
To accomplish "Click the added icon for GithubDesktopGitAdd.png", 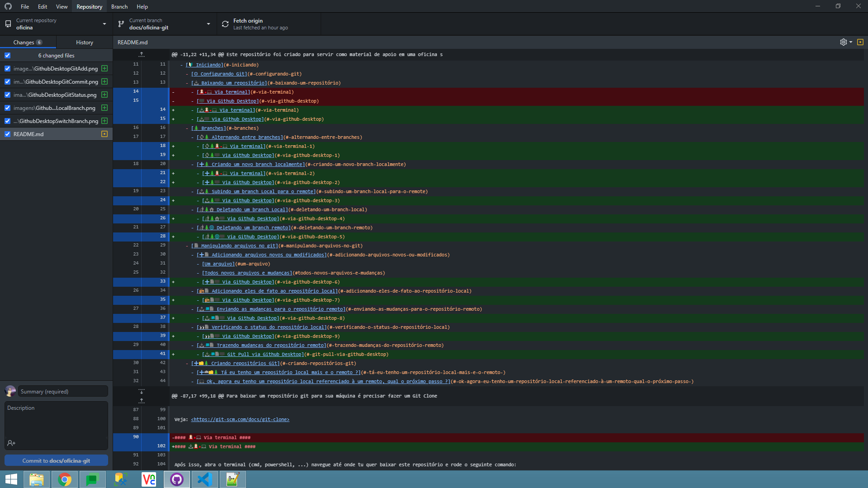I will click(x=104, y=68).
